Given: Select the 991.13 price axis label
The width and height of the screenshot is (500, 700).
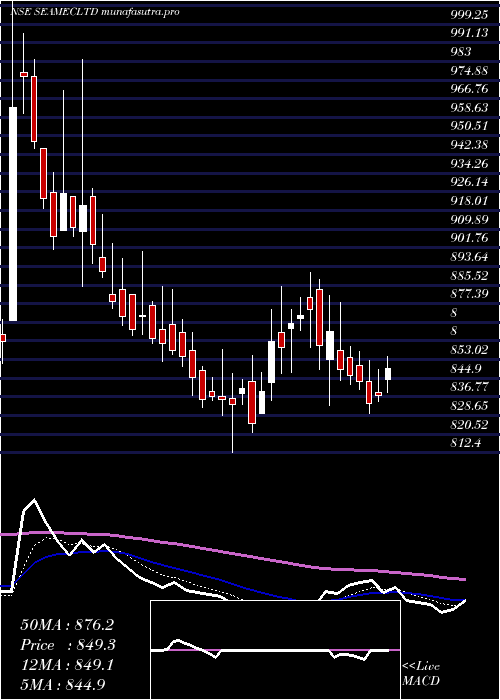Looking at the screenshot, I should tap(469, 33).
